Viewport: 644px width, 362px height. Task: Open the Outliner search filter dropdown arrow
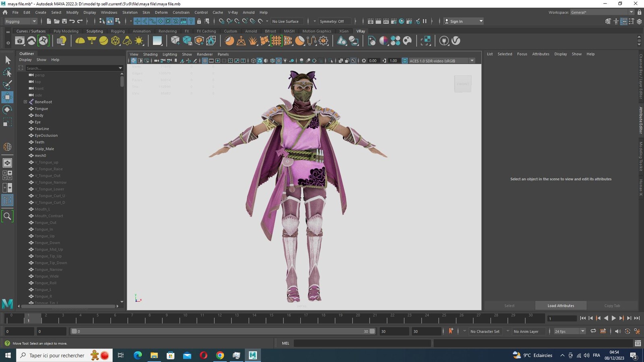tap(120, 68)
